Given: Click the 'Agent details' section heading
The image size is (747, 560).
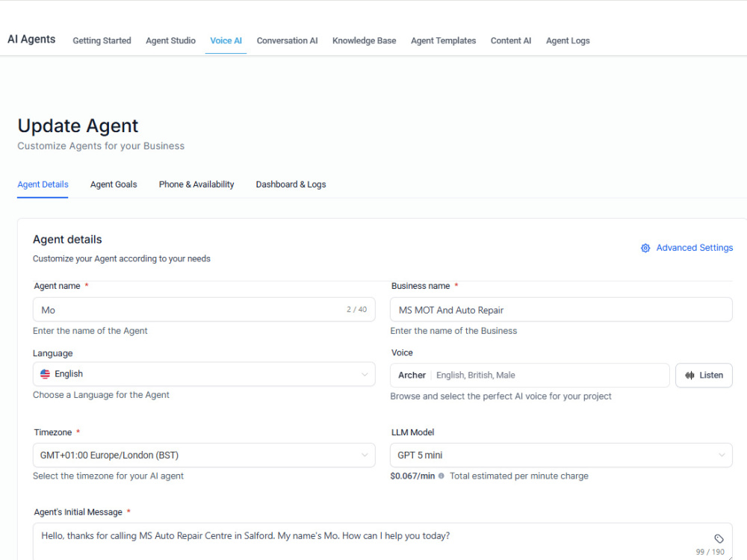Looking at the screenshot, I should [67, 240].
